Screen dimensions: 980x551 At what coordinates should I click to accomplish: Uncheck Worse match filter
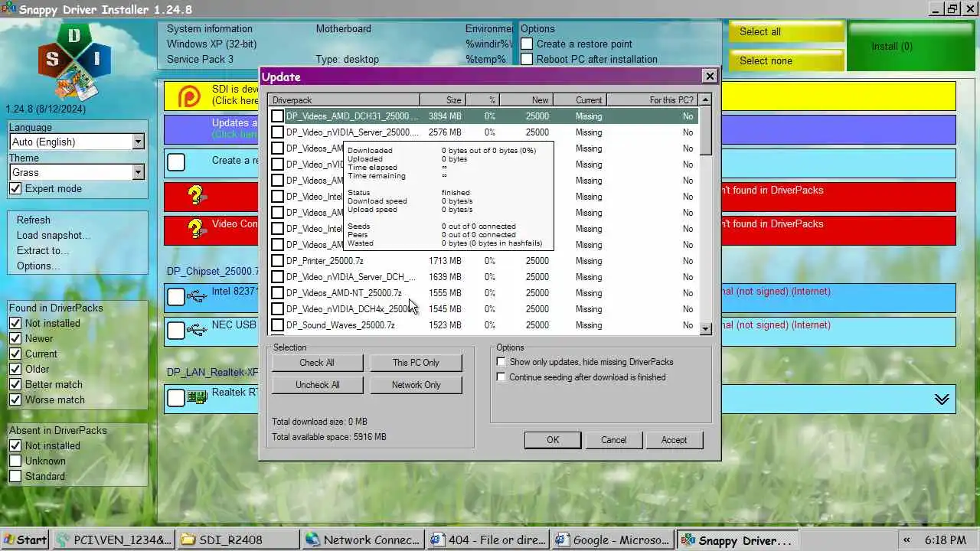click(15, 400)
